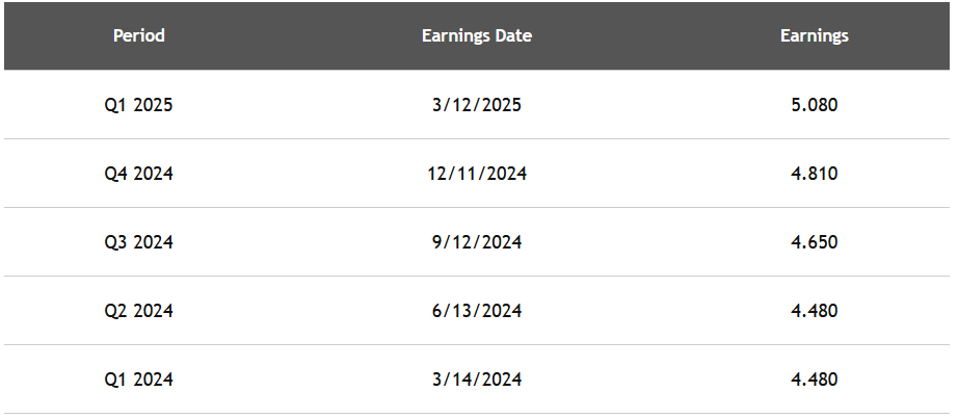Click the 6/13/2024 earnings date
This screenshot has height=418, width=958.
[476, 311]
